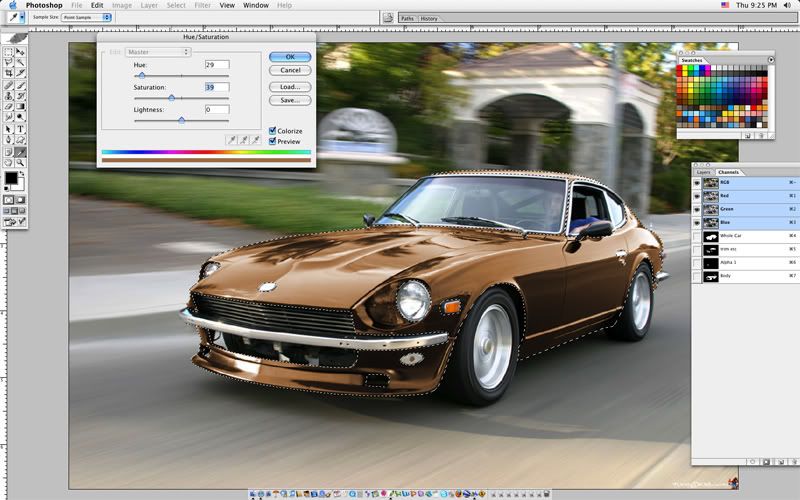
Task: Open the Swatches panel flyout menu
Action: 771,60
